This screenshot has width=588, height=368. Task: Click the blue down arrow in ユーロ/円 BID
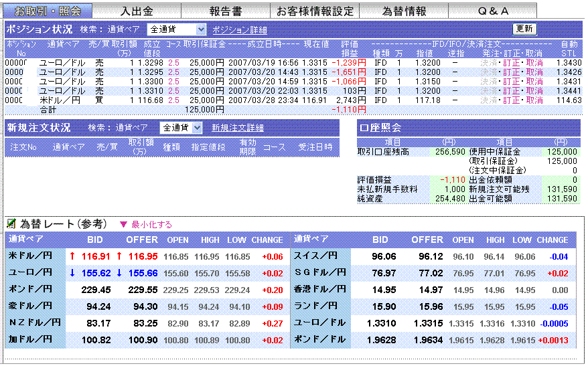[72, 272]
